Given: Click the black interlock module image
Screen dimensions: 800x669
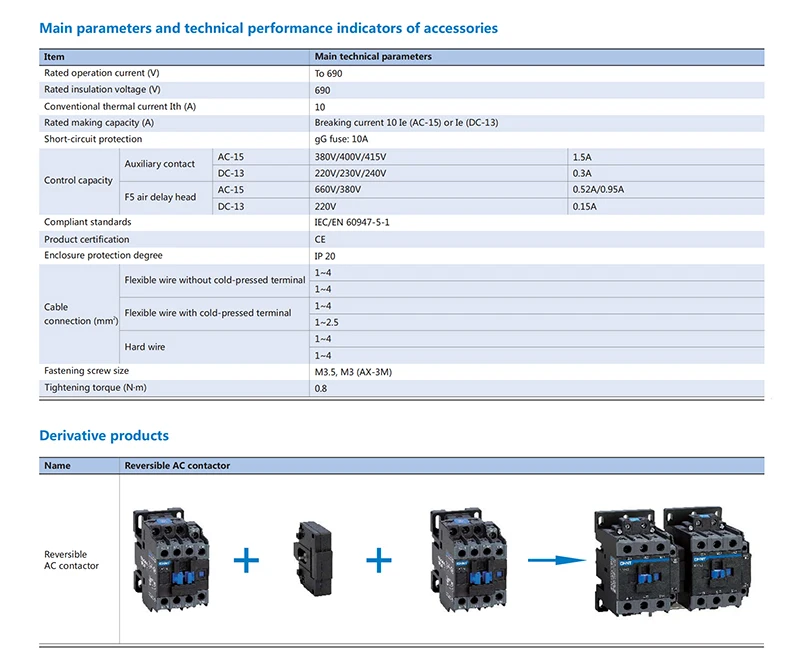Looking at the screenshot, I should [313, 558].
